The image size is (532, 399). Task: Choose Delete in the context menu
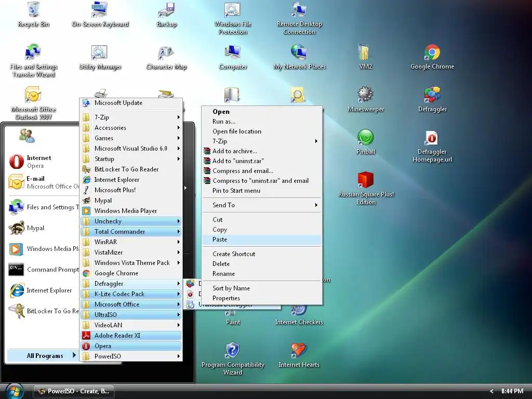click(x=262, y=263)
